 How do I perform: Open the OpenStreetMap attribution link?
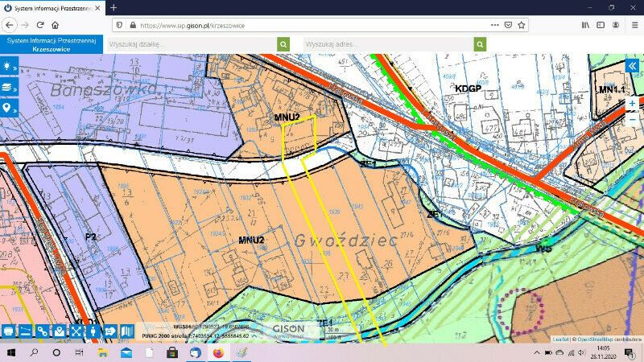click(x=596, y=339)
